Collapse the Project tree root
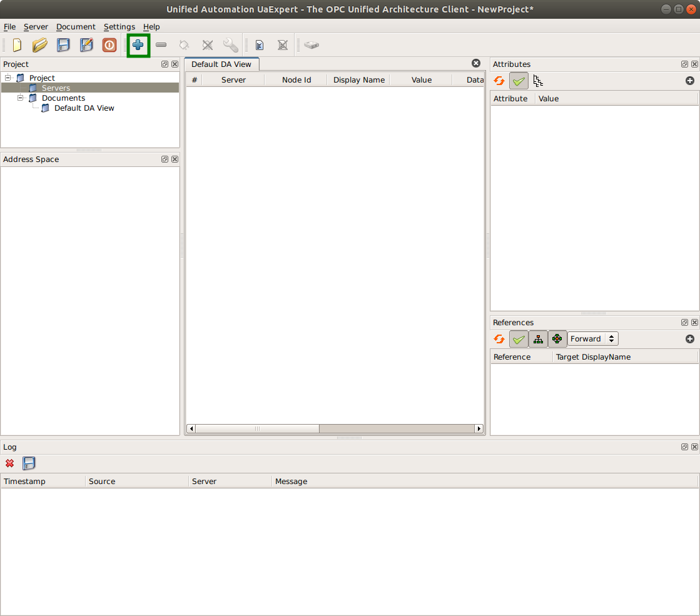This screenshot has width=700, height=616. pos(8,78)
